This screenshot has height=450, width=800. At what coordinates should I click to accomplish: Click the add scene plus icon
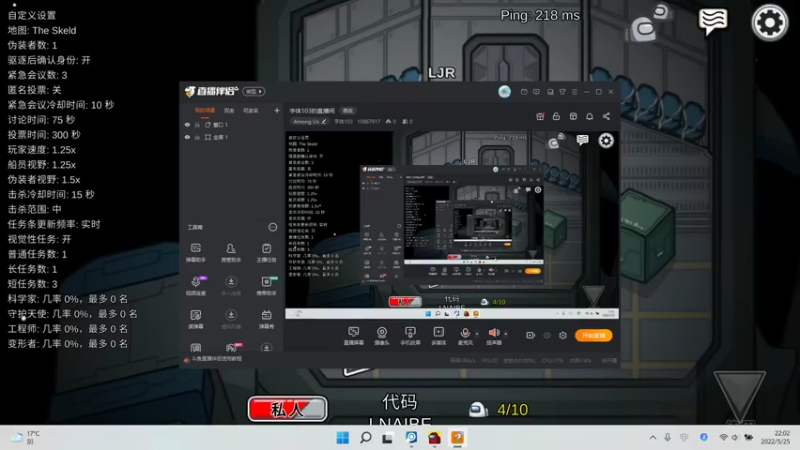click(277, 110)
